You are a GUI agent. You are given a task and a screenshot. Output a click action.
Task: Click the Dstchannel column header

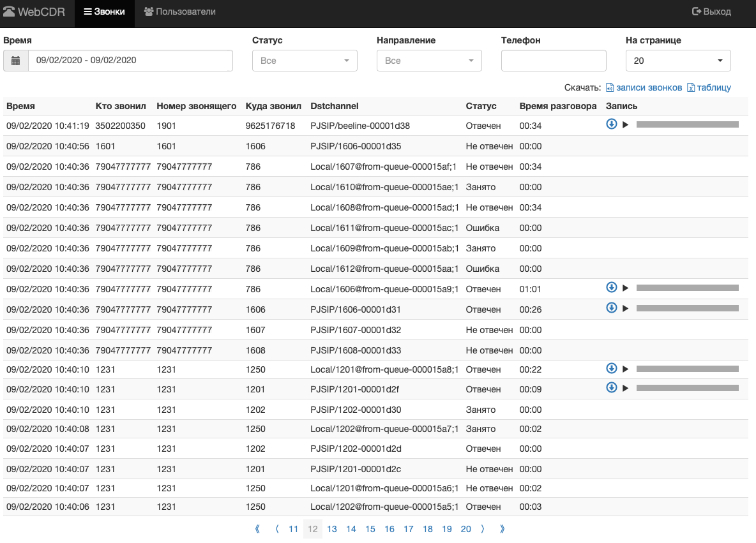tap(335, 106)
